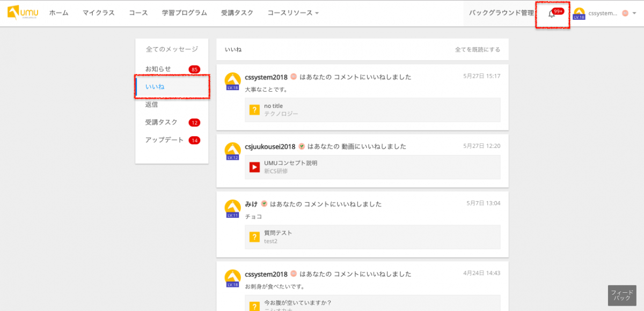Switch to the アップデート message category

(164, 140)
